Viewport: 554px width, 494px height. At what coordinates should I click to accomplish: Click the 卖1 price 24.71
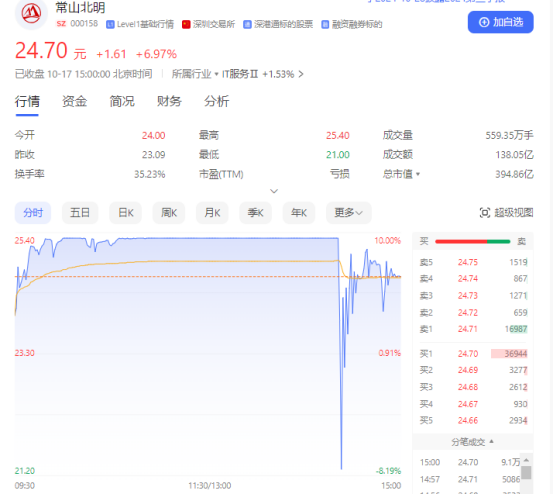click(468, 329)
